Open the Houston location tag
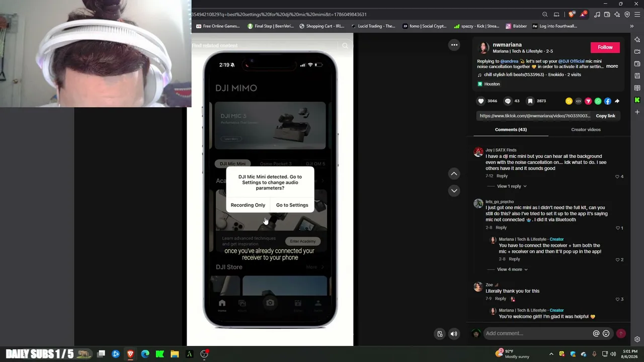This screenshot has height=362, width=644. (x=489, y=84)
